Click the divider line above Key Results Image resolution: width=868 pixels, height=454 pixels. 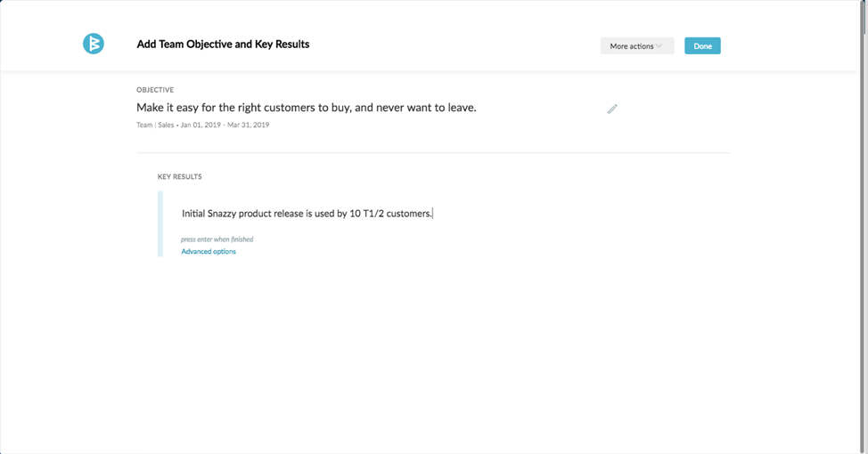[x=433, y=153]
